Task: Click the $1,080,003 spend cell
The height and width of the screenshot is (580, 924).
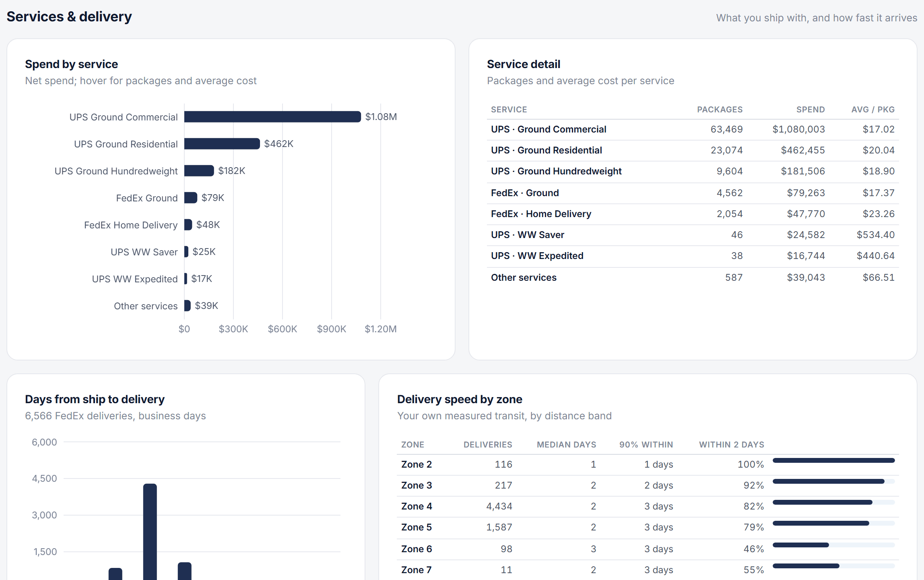Action: coord(798,129)
